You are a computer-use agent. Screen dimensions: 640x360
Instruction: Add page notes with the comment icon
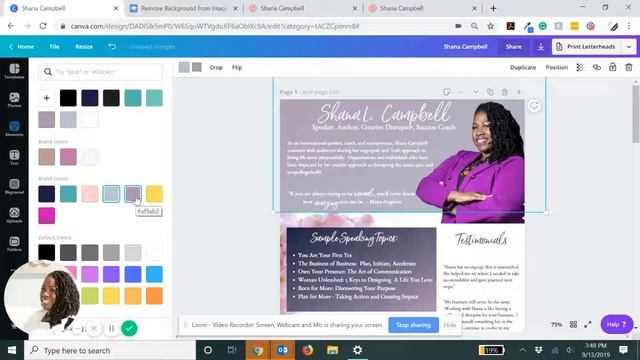point(447,92)
